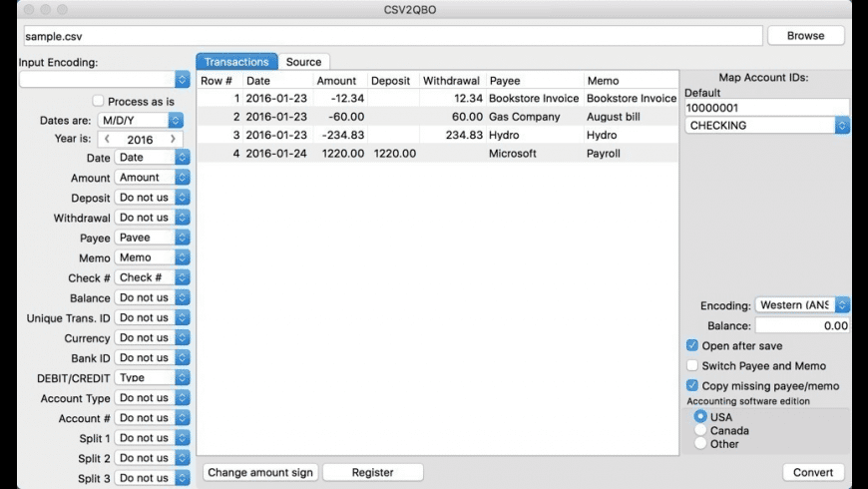
Task: Select the USA edition radio button
Action: coord(700,416)
